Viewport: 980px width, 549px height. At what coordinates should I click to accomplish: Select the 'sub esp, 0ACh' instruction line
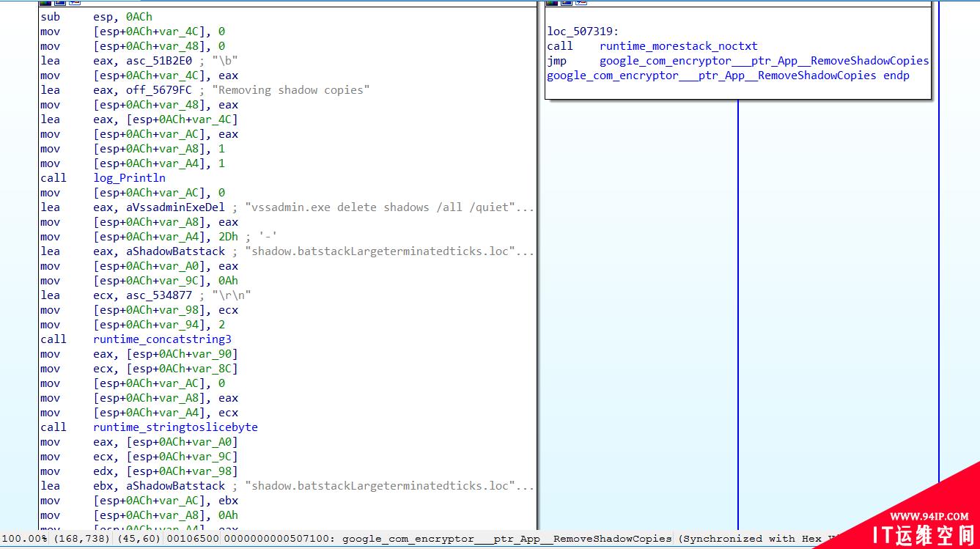coord(97,17)
